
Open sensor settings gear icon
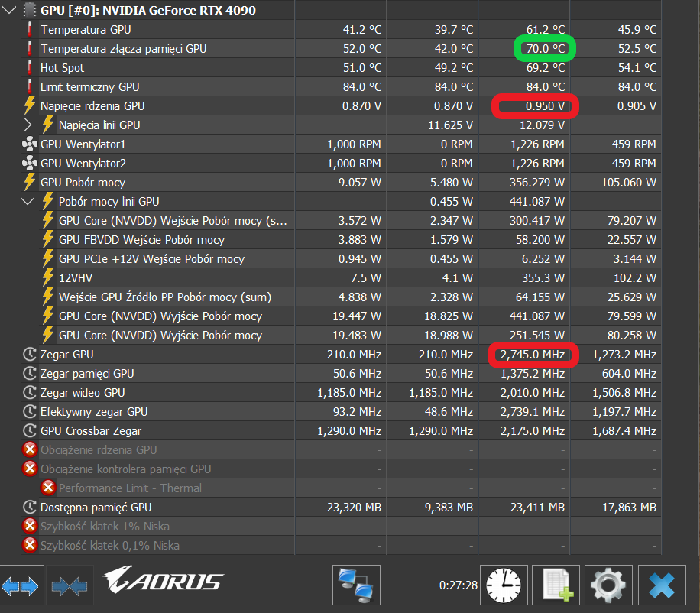[x=608, y=585]
